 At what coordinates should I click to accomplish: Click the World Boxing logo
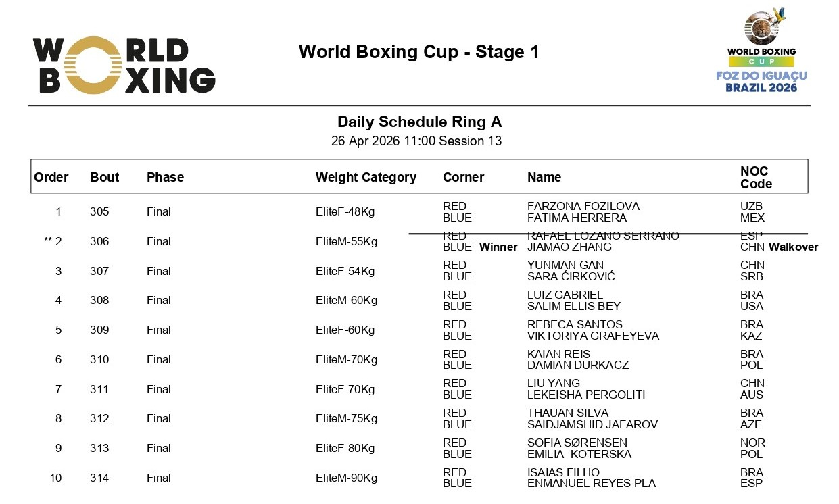point(124,65)
